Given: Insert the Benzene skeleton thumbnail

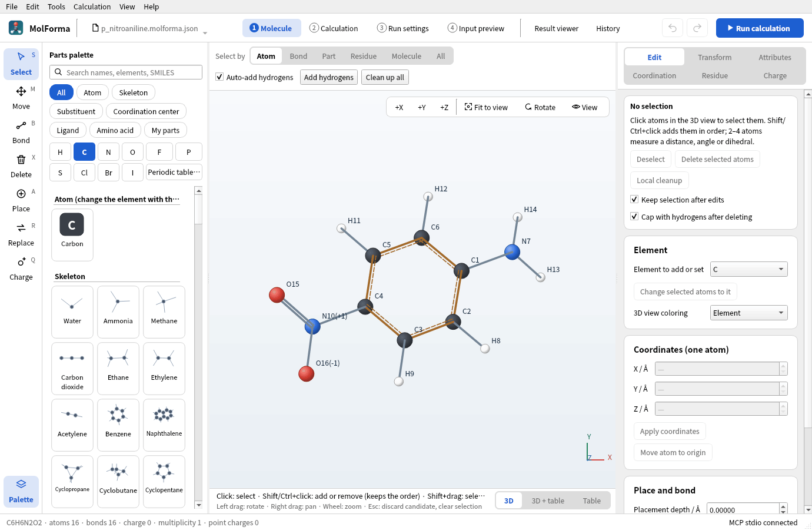Looking at the screenshot, I should [x=118, y=426].
